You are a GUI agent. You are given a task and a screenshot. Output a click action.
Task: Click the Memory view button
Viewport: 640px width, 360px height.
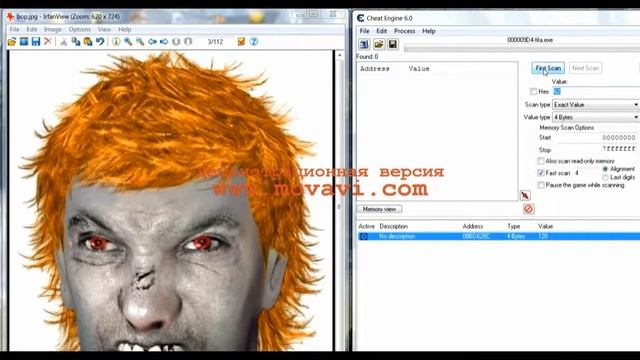pos(380,209)
